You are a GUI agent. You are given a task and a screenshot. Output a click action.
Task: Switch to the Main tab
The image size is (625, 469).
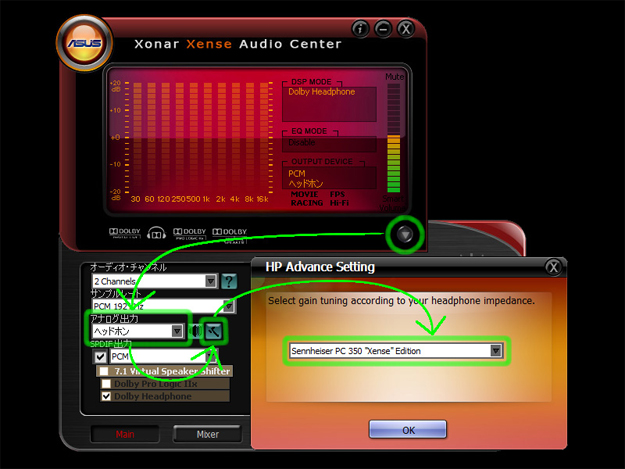pos(125,434)
